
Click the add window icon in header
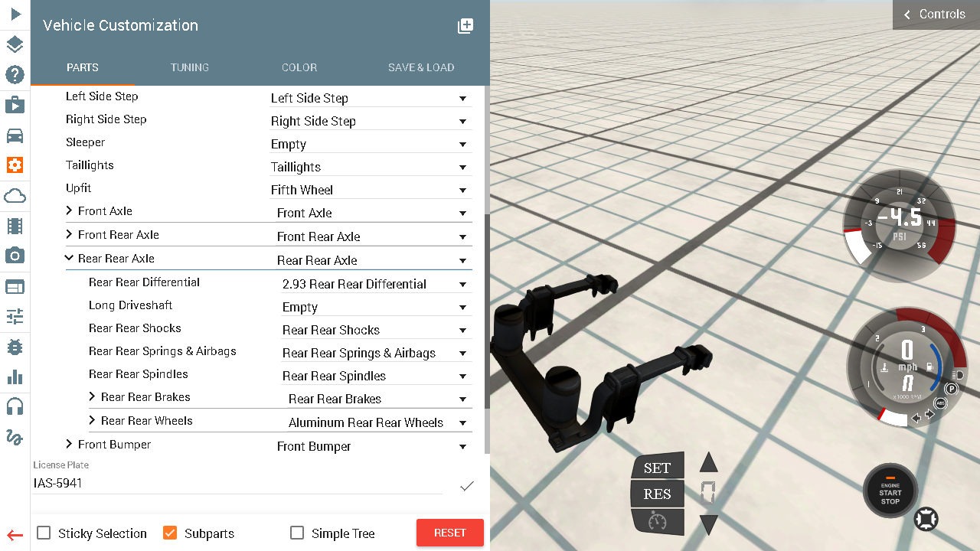[465, 26]
